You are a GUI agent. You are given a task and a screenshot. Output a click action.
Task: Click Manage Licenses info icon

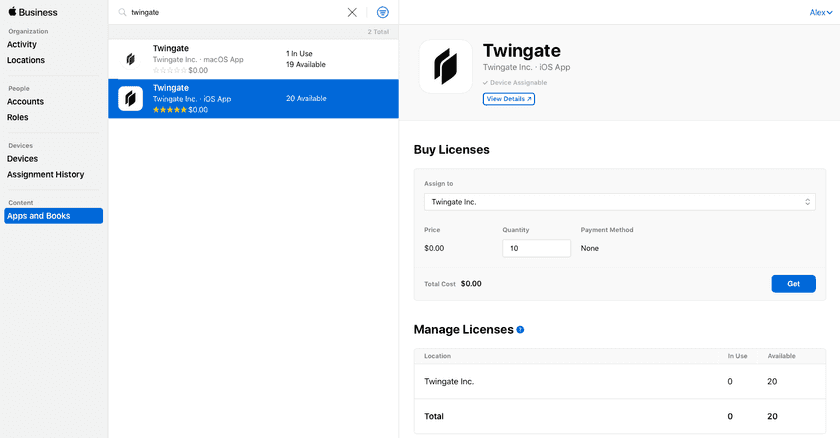pos(521,329)
